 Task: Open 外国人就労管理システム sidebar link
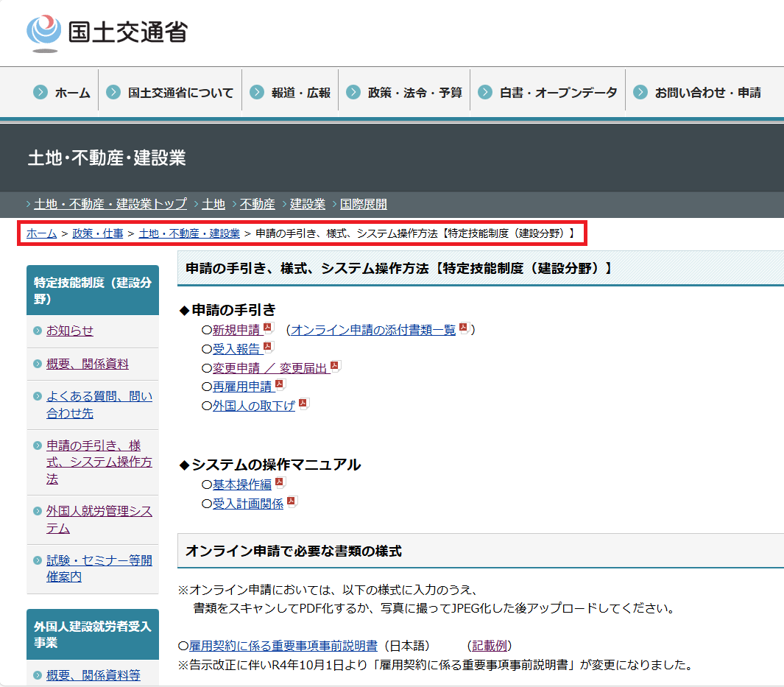(99, 519)
